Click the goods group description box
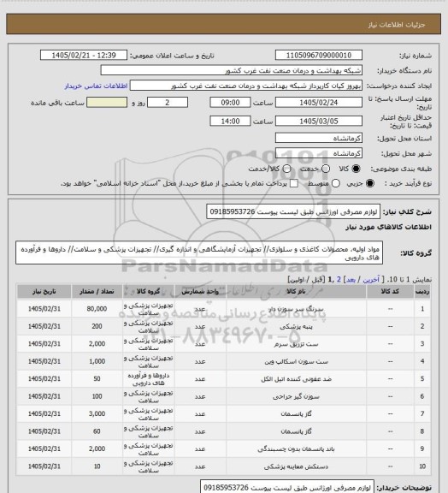The height and width of the screenshot is (493, 448). [x=199, y=252]
